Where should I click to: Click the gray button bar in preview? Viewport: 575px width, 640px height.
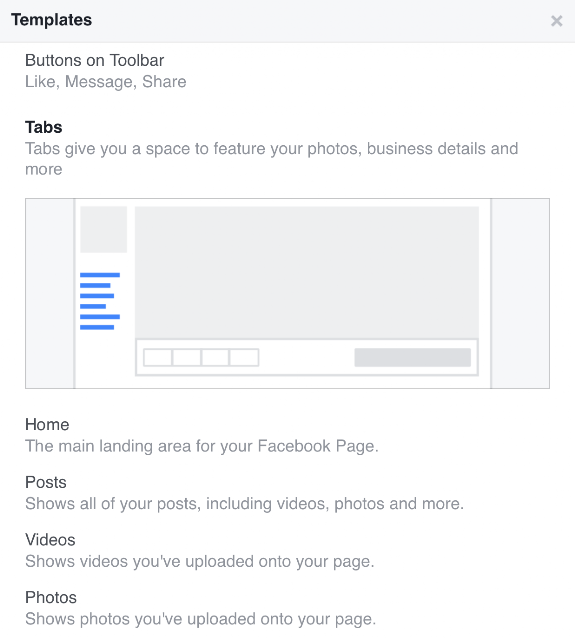413,358
